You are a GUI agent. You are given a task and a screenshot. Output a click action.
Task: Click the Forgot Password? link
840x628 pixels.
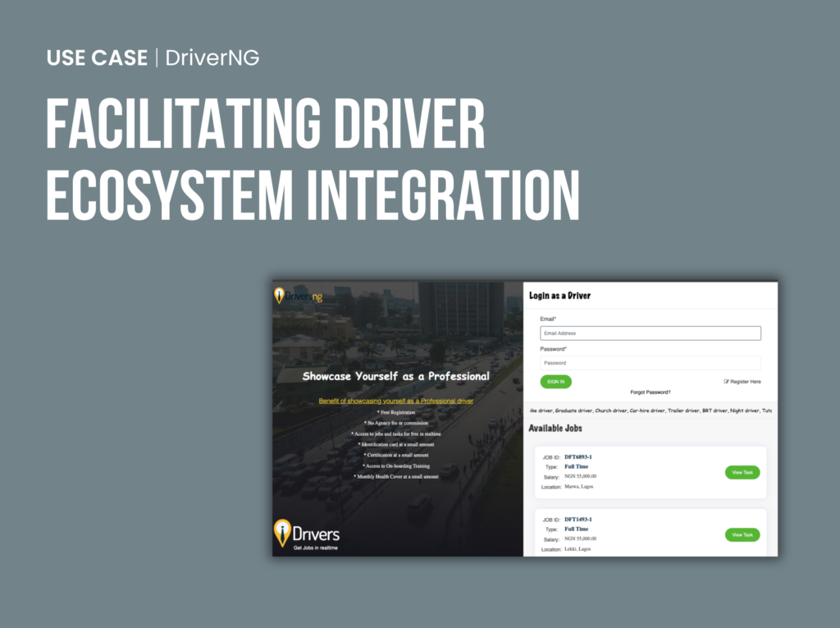[651, 392]
